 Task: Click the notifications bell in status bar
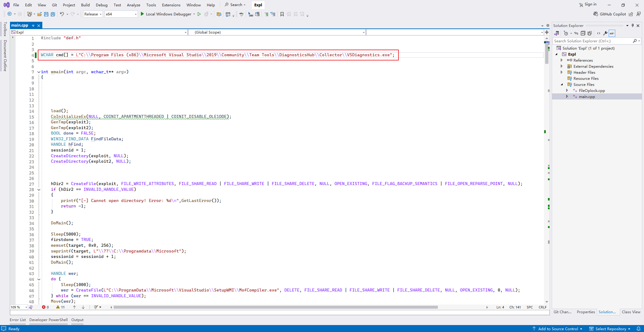click(638, 329)
